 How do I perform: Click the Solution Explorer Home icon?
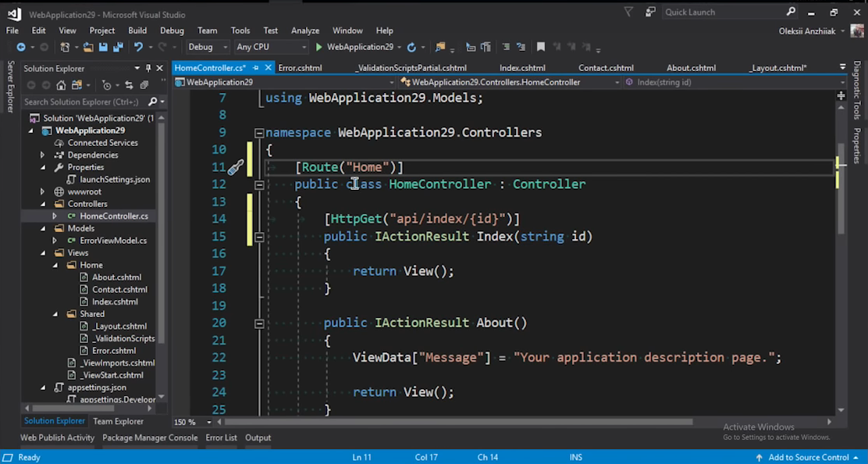coord(61,85)
